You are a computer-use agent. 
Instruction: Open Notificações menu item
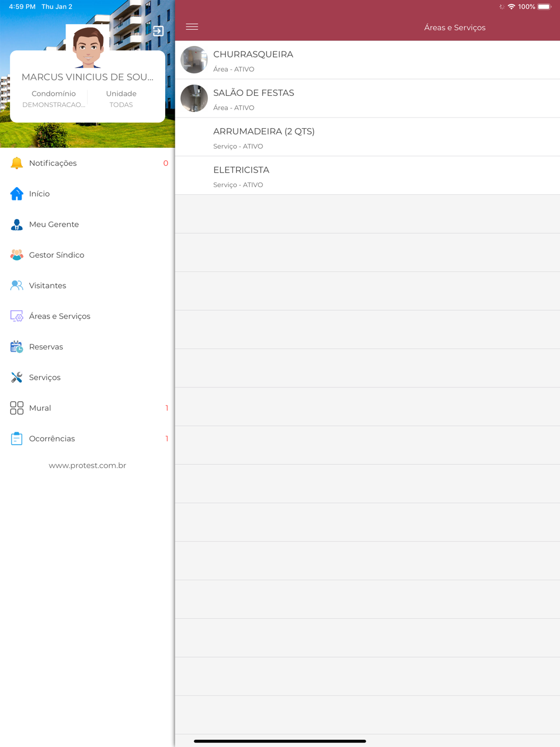click(x=87, y=163)
